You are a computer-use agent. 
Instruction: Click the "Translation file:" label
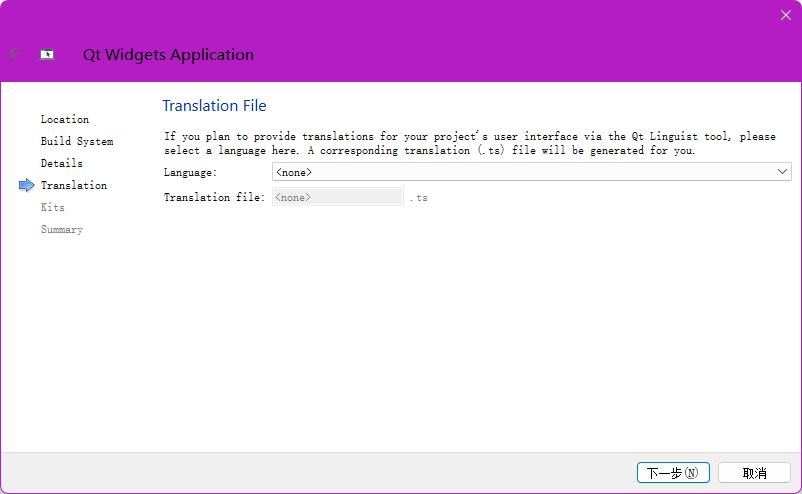pyautogui.click(x=214, y=197)
